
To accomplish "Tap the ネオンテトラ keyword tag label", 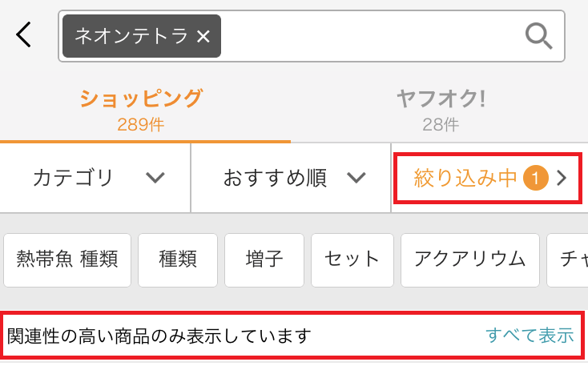I will pyautogui.click(x=131, y=36).
